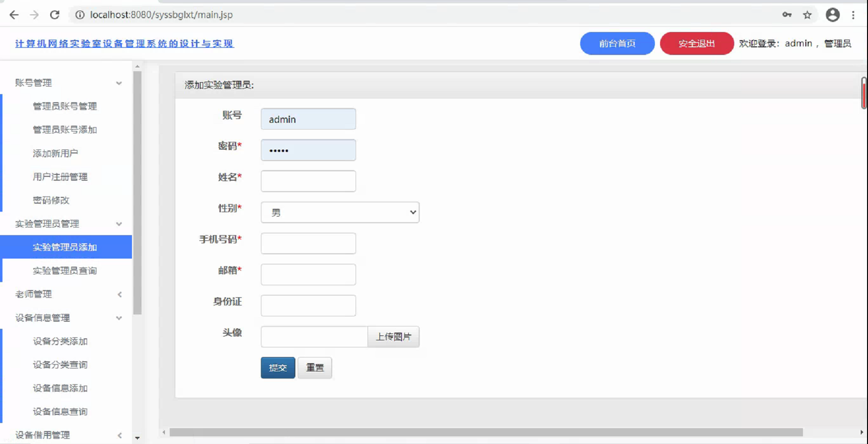Viewport: 868px width, 444px height.
Task: Open the 性别 dropdown
Action: click(x=340, y=212)
